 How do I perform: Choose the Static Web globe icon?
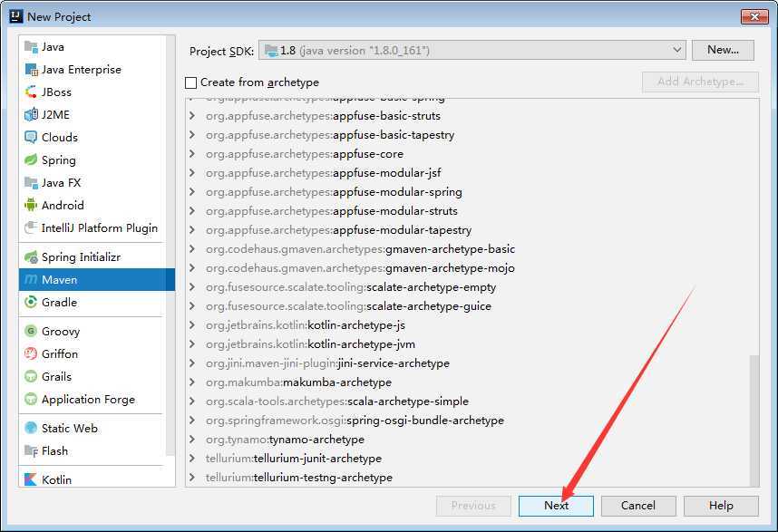tap(31, 428)
